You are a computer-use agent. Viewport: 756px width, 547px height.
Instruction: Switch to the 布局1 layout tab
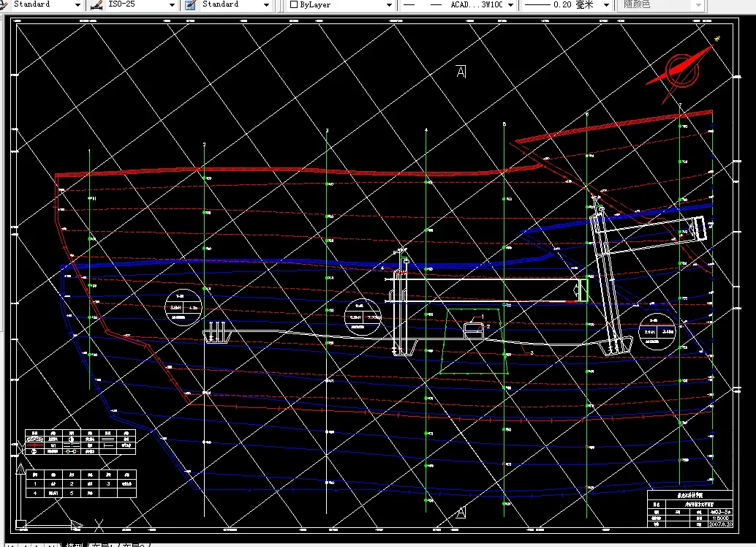pyautogui.click(x=104, y=545)
